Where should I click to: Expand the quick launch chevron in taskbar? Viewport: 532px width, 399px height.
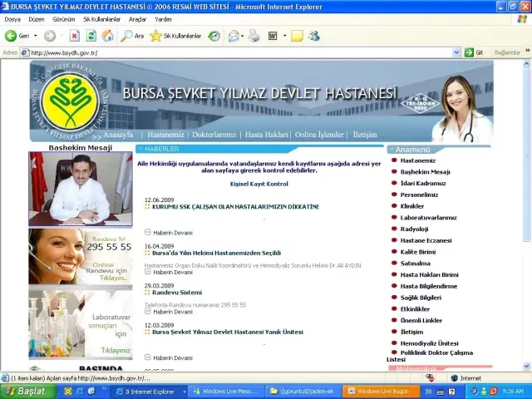click(x=104, y=389)
